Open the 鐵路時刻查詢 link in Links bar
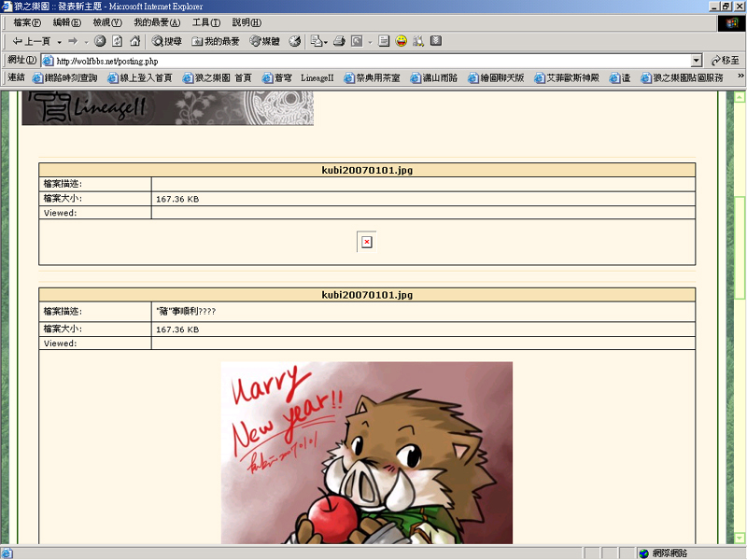The image size is (747, 560). point(64,77)
